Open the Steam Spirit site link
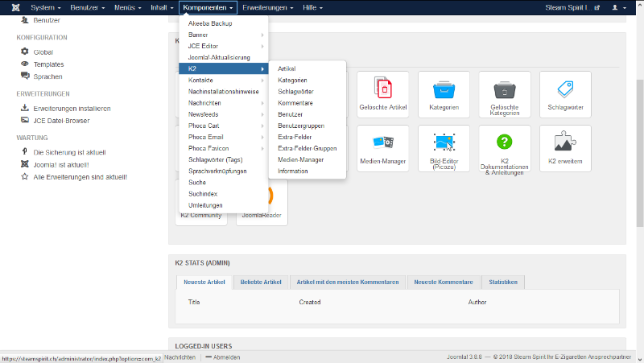Screen dimensions: 644x363 tap(572, 7)
